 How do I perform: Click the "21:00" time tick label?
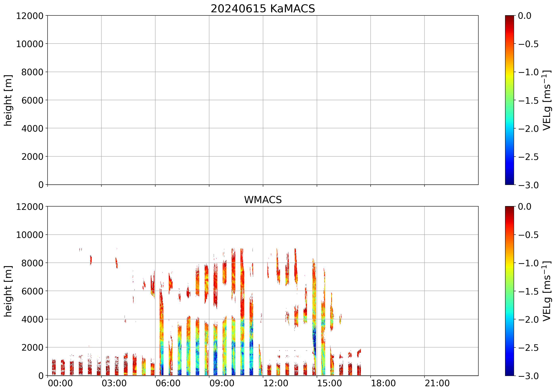click(x=437, y=383)
